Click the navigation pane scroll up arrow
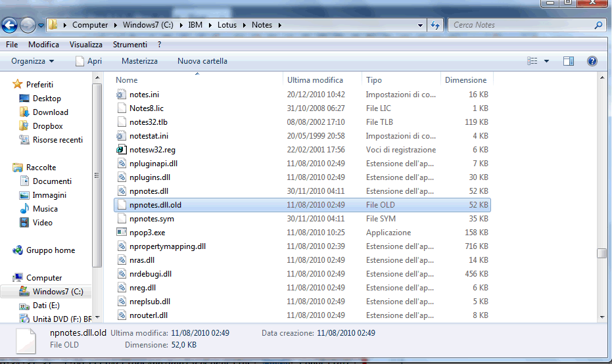 coord(97,78)
